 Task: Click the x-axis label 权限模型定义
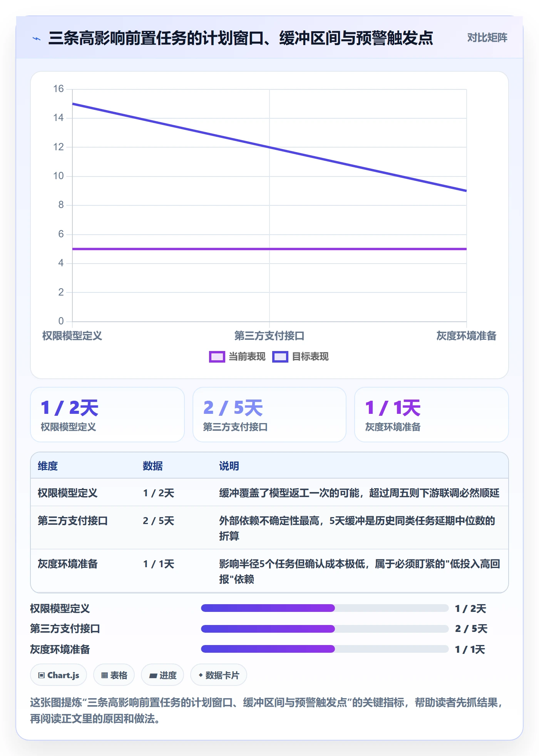[x=72, y=336]
